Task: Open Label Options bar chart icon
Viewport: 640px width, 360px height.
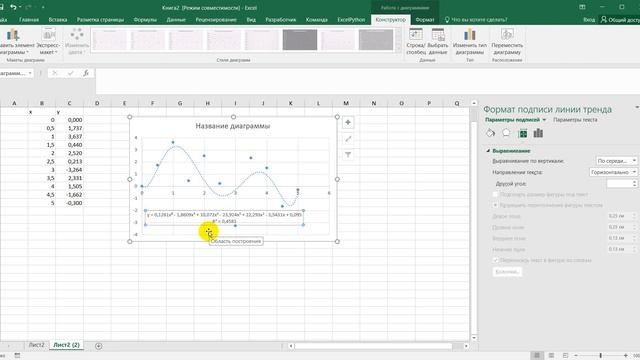Action: (x=538, y=133)
